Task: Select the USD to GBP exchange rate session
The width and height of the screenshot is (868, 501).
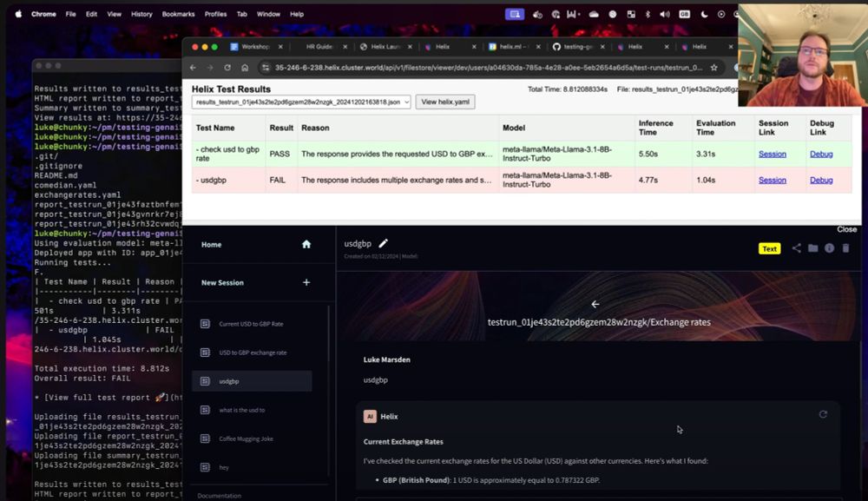Action: coord(252,353)
